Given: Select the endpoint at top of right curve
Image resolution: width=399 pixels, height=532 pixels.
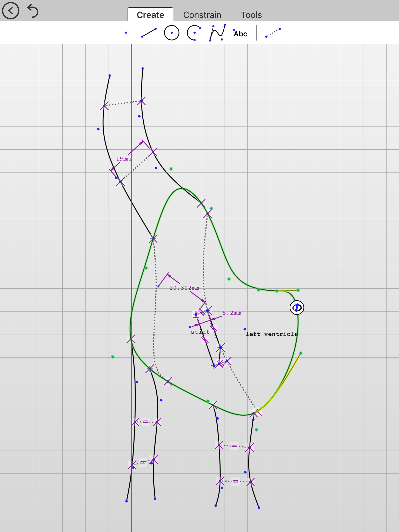Looking at the screenshot, I should (x=143, y=69).
